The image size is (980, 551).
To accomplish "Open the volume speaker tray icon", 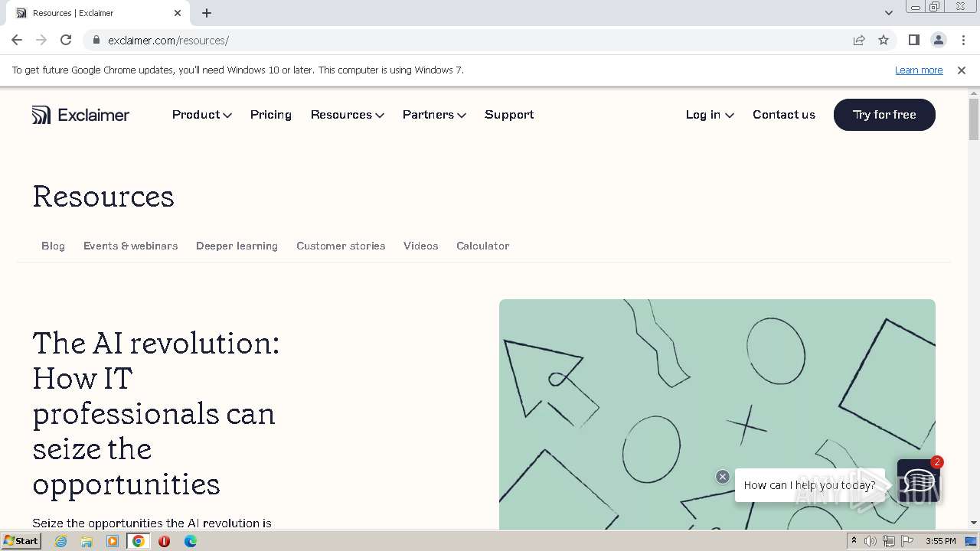I will 871,541.
